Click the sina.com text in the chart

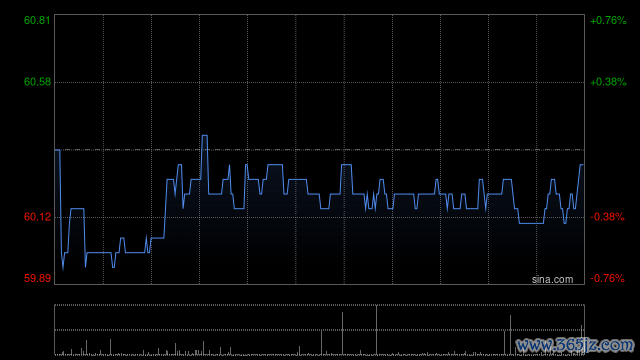click(x=552, y=279)
